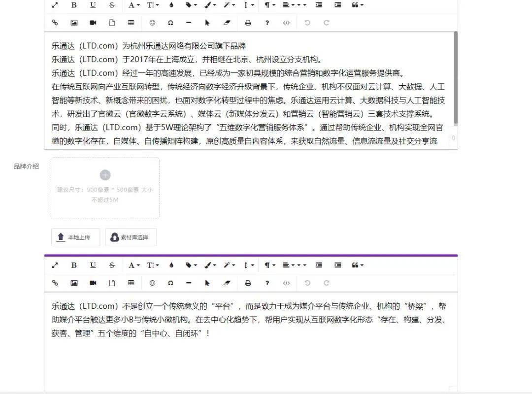Toggle Underline in the lower editor toolbar

tap(93, 265)
